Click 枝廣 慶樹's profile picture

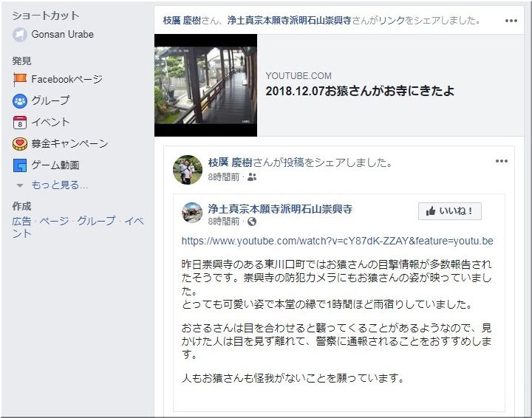click(188, 170)
